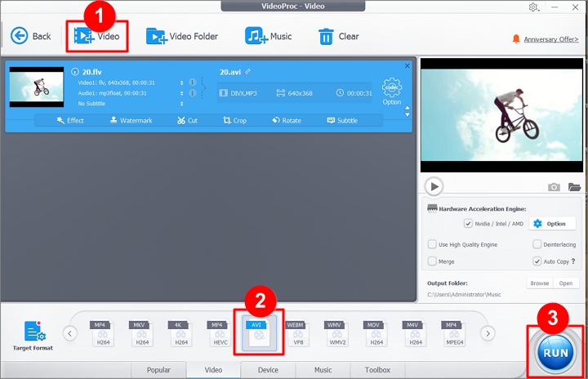Select AVI format
This screenshot has width=588, height=379.
point(259,333)
